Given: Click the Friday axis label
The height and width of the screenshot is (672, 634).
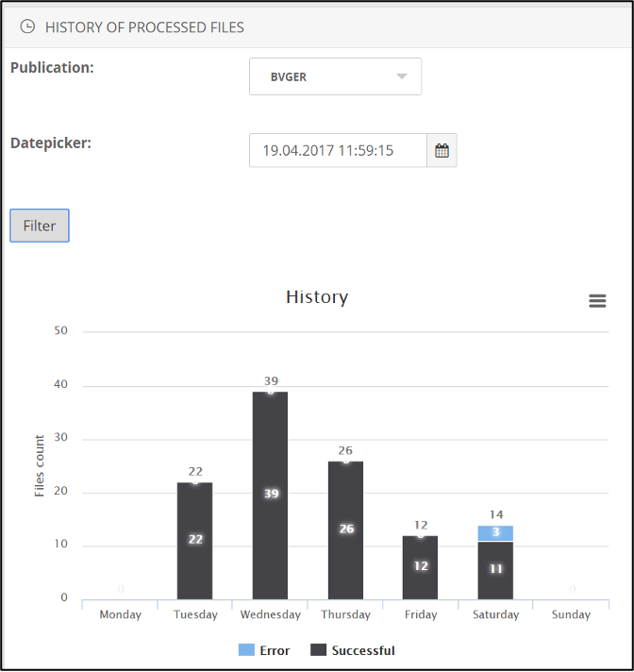Looking at the screenshot, I should [421, 614].
